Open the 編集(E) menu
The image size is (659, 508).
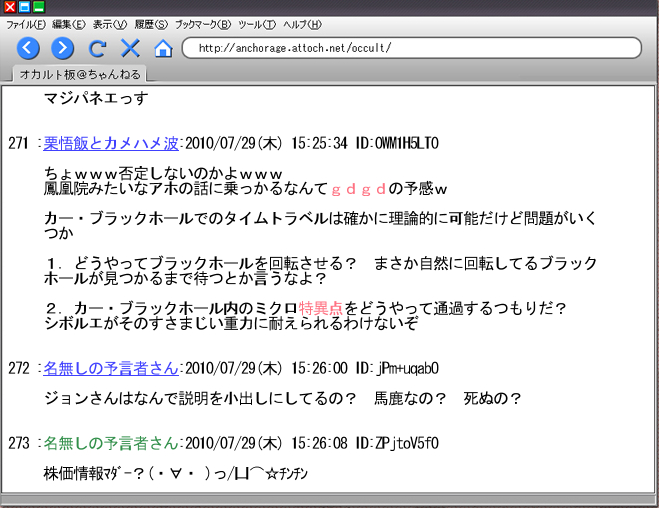pos(69,24)
